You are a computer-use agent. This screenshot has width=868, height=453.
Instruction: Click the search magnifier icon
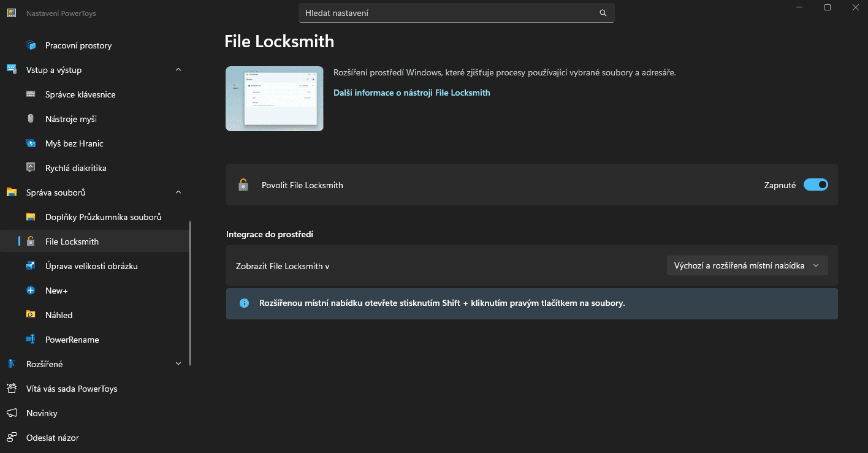(x=603, y=13)
